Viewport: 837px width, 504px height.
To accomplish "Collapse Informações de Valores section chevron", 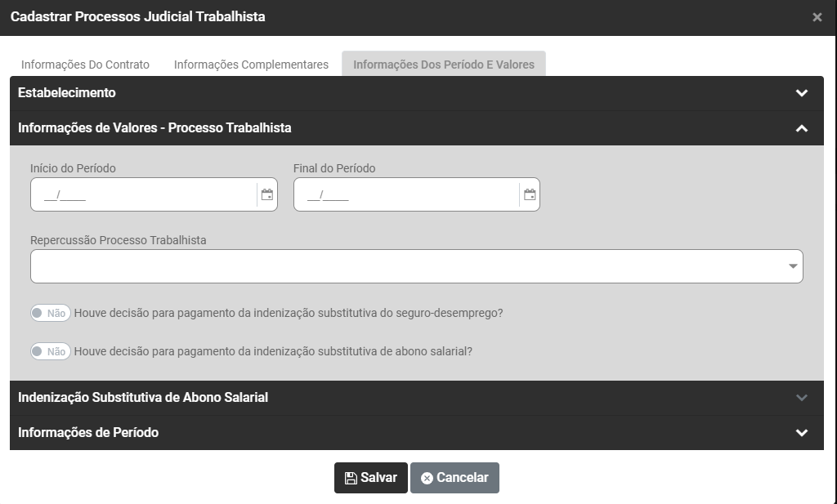I will coord(801,128).
